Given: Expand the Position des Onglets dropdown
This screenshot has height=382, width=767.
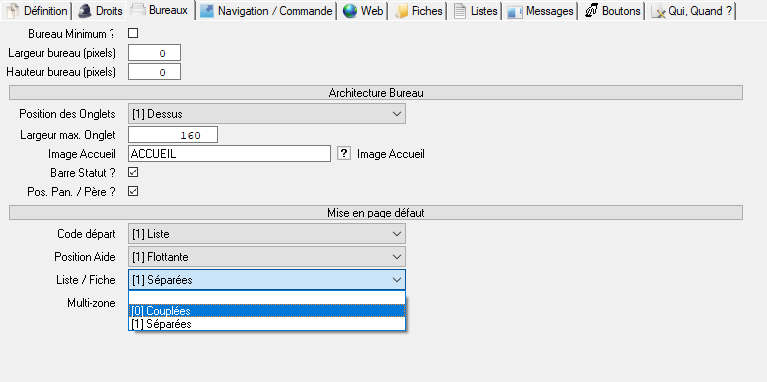Looking at the screenshot, I should [267, 114].
